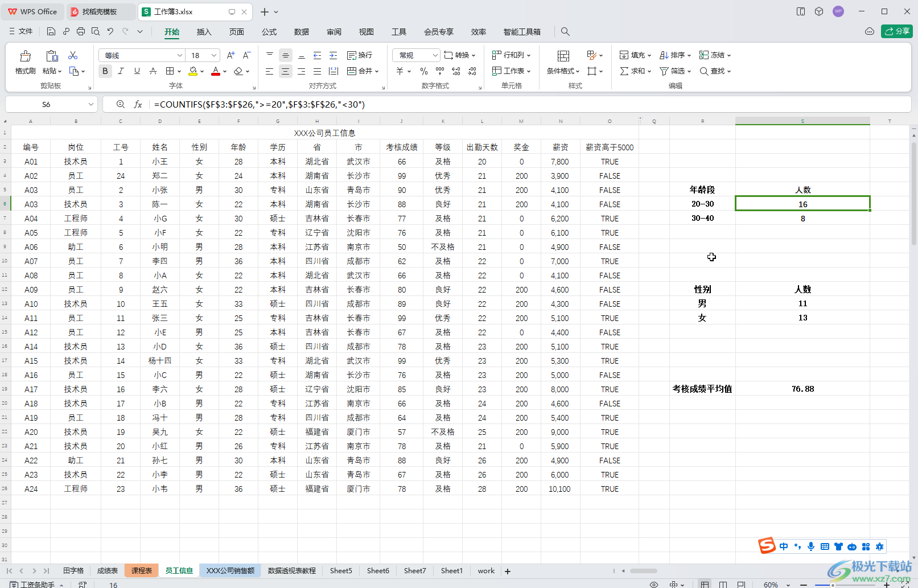Click the undo arrow icon

(x=110, y=32)
